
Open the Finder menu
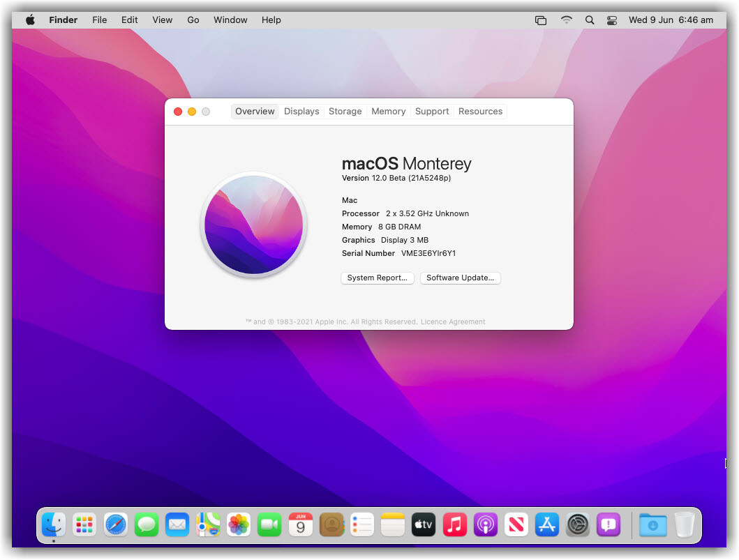[64, 20]
